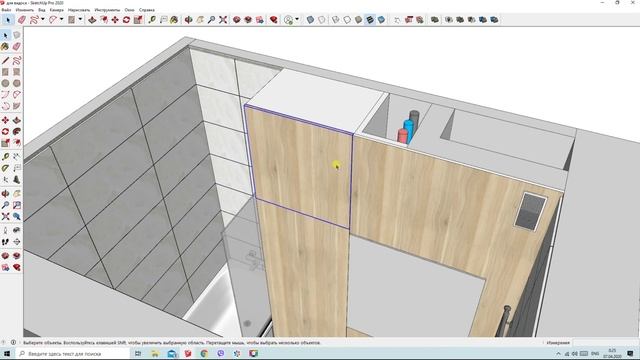Open Chrome from the taskbar

(x=204, y=353)
